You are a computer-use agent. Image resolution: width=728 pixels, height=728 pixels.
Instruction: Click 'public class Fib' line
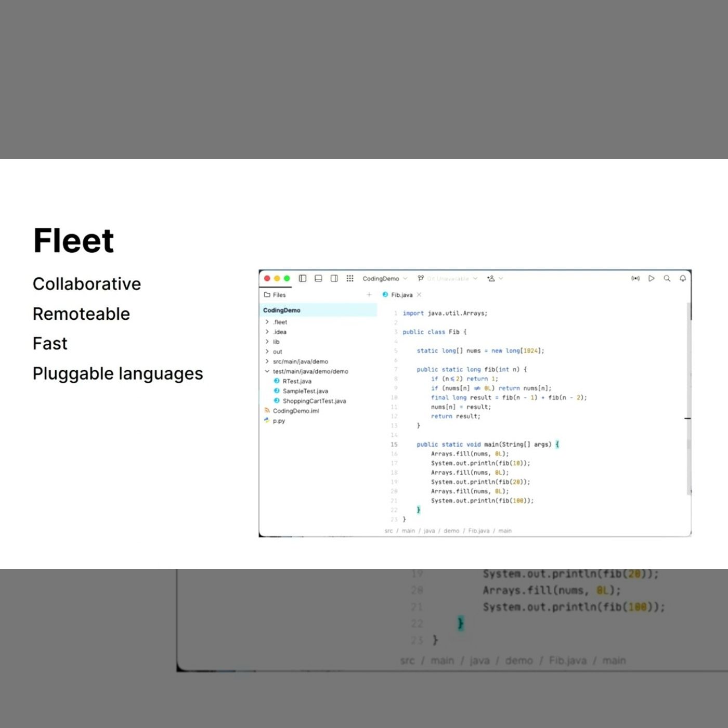click(x=435, y=332)
